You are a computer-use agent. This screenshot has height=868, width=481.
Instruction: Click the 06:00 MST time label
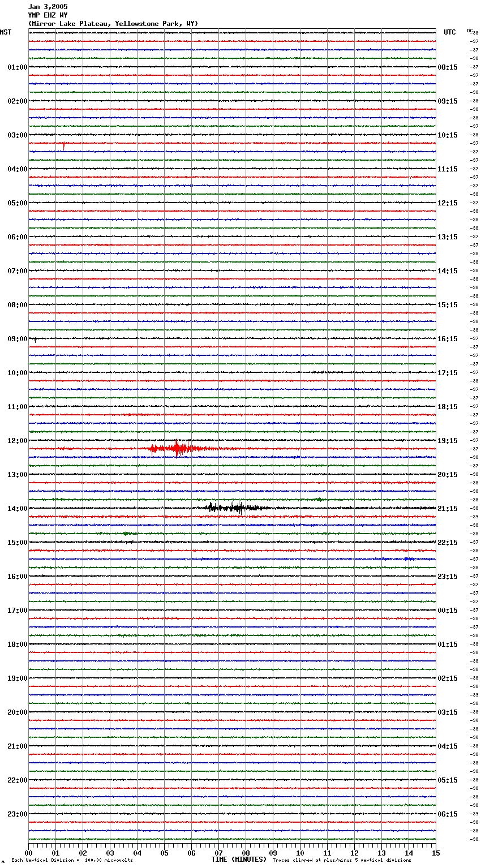17,237
